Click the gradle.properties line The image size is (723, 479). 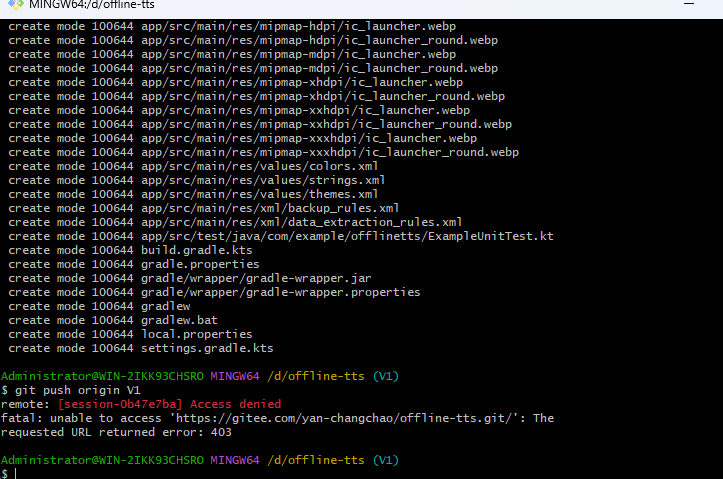134,264
